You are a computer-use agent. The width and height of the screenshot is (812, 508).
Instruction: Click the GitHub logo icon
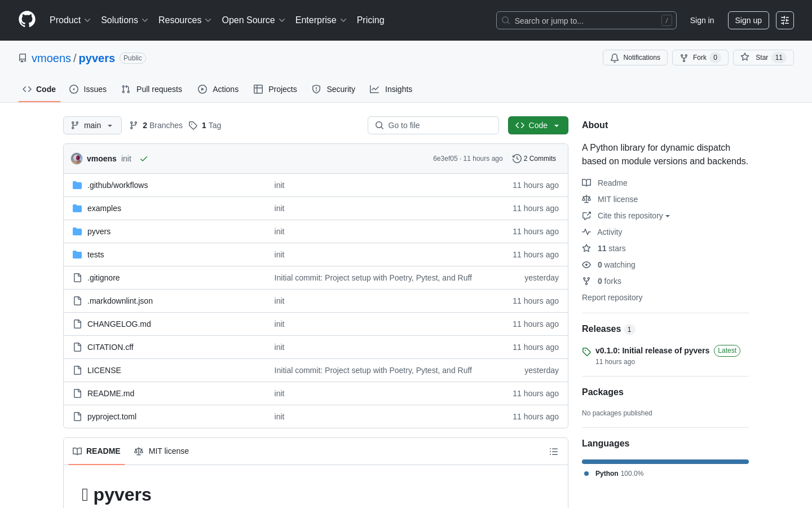[27, 20]
